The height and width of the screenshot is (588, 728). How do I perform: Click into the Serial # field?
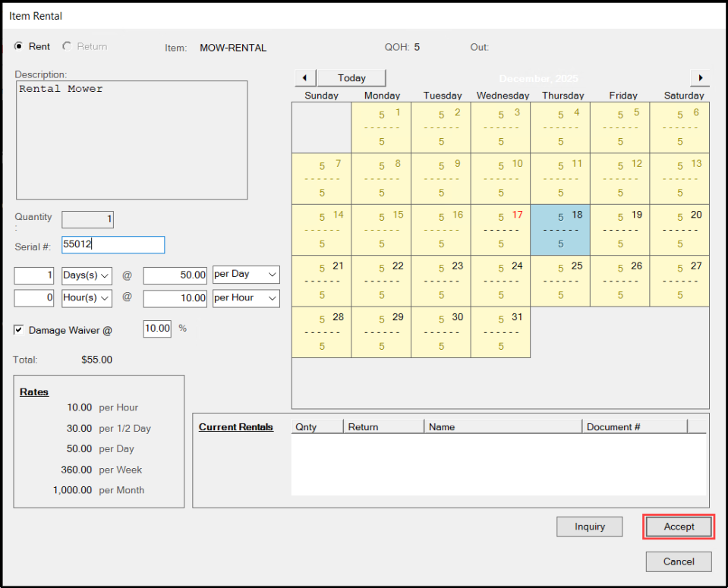(112, 245)
